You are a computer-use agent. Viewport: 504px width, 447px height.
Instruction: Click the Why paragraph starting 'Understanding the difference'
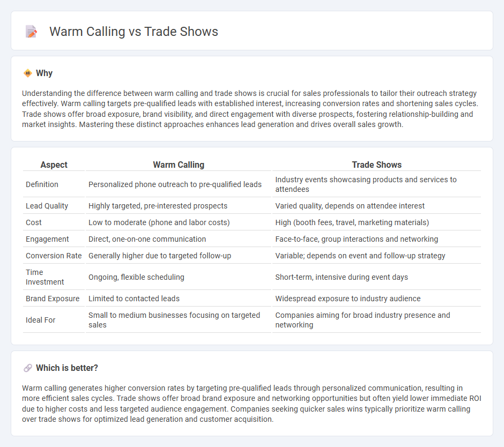250,109
